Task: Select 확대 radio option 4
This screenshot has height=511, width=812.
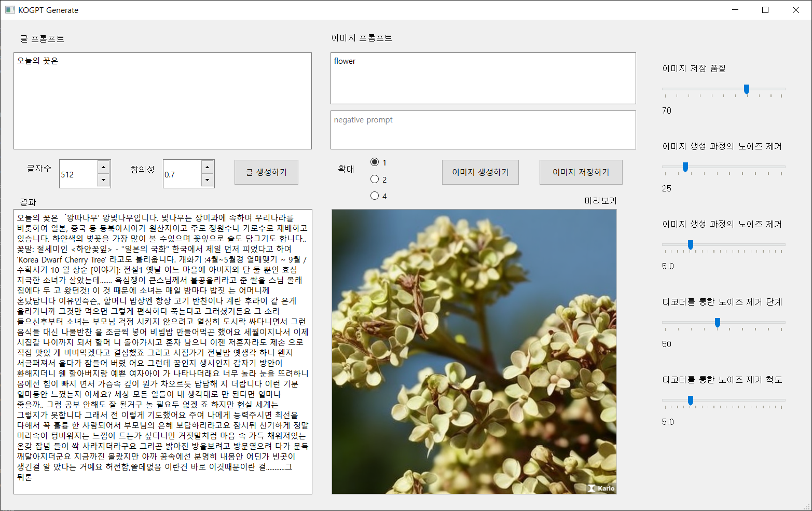Action: (375, 196)
